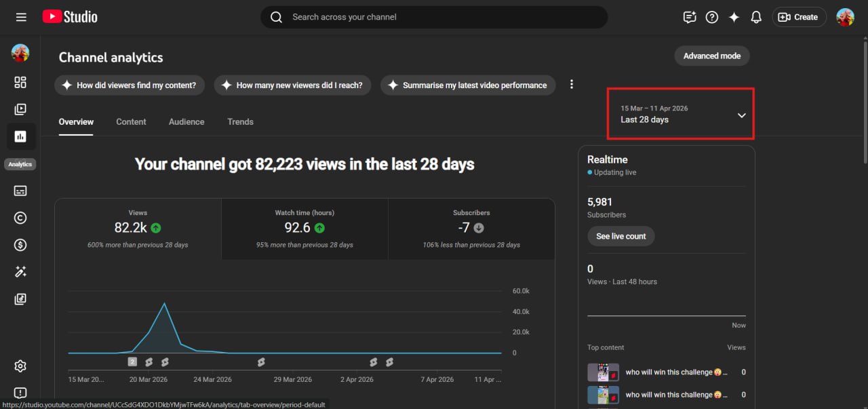Click the chart marker labeled 2
Image resolution: width=868 pixels, height=409 pixels.
pyautogui.click(x=132, y=362)
